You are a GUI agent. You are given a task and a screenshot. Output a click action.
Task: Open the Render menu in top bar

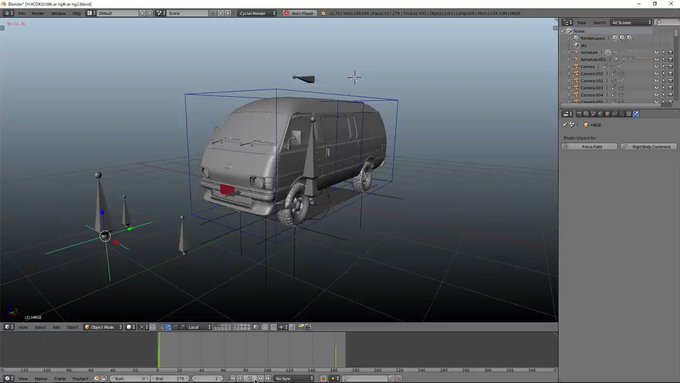click(38, 13)
